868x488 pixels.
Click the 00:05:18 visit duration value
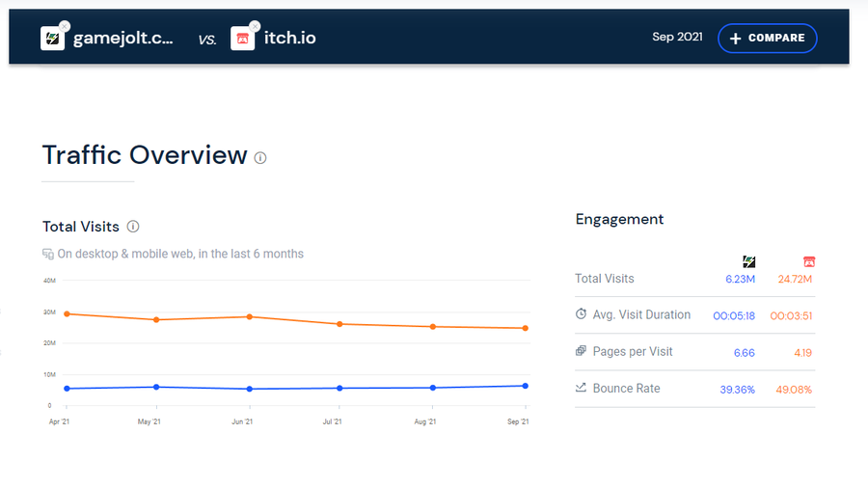(x=734, y=316)
